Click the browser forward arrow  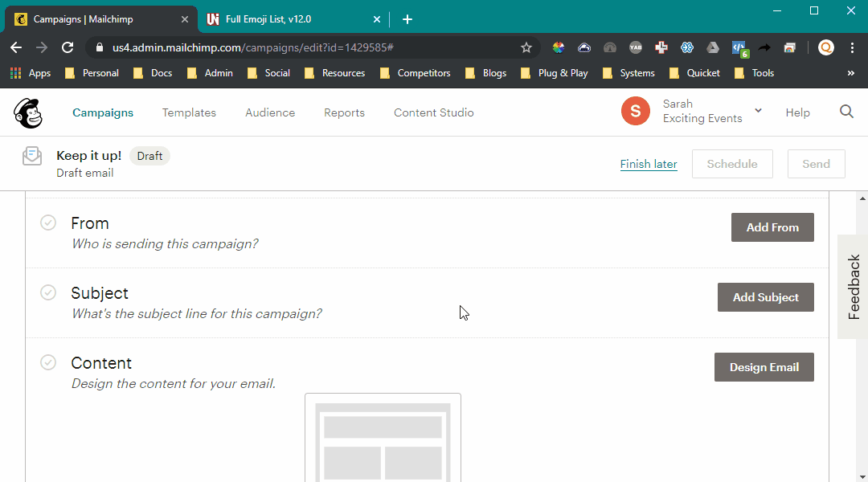42,47
